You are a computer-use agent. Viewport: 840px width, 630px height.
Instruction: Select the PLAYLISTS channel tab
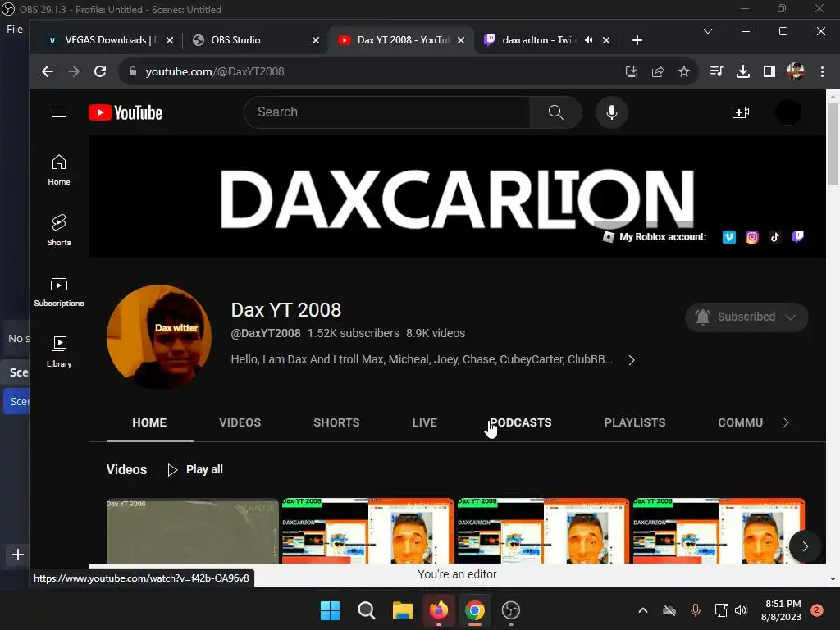635,422
